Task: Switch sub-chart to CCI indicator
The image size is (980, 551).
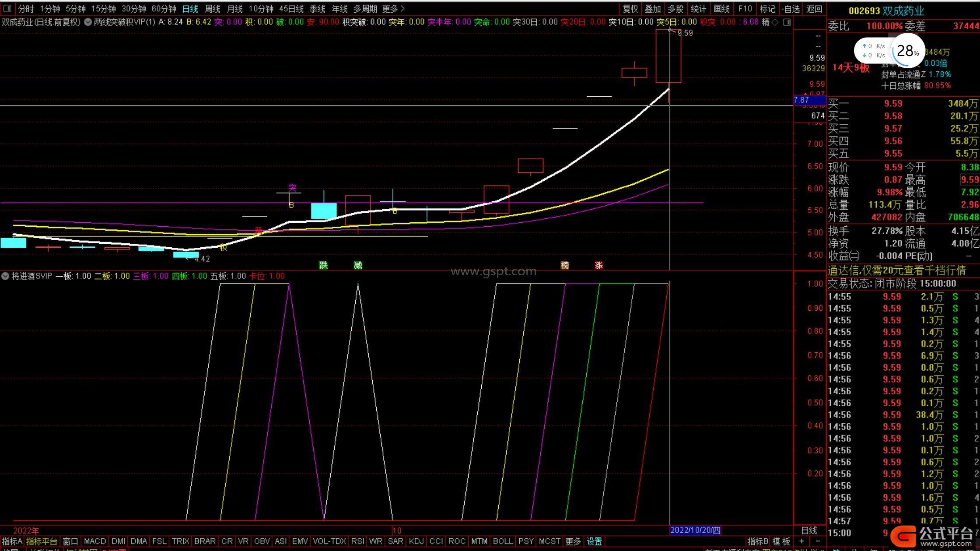Action: coord(436,541)
